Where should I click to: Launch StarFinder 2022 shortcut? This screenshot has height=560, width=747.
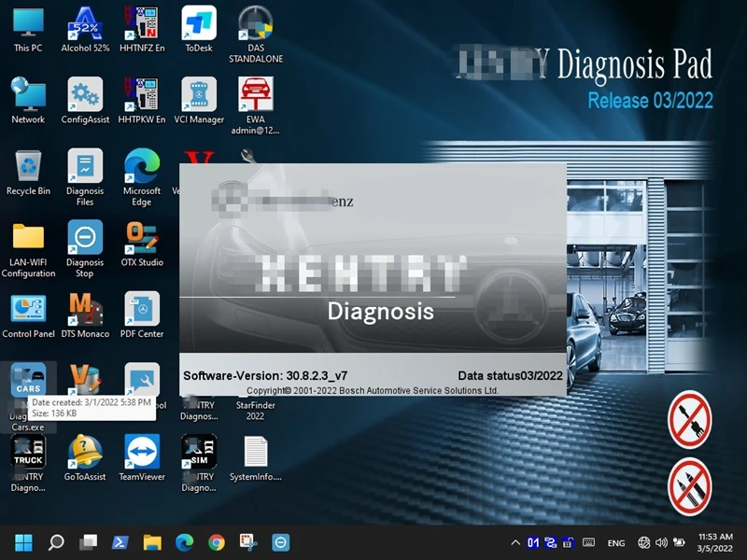(256, 410)
